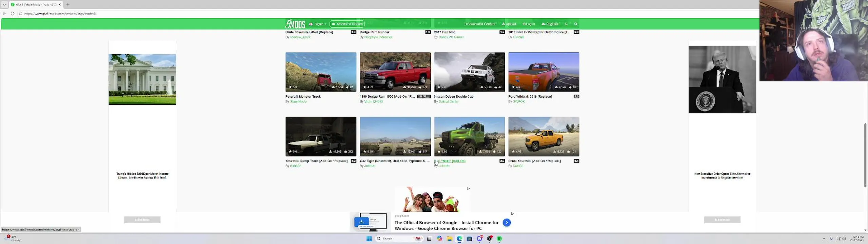Click the browser reload icon
Viewport: 868px width, 244px height.
click(13, 14)
